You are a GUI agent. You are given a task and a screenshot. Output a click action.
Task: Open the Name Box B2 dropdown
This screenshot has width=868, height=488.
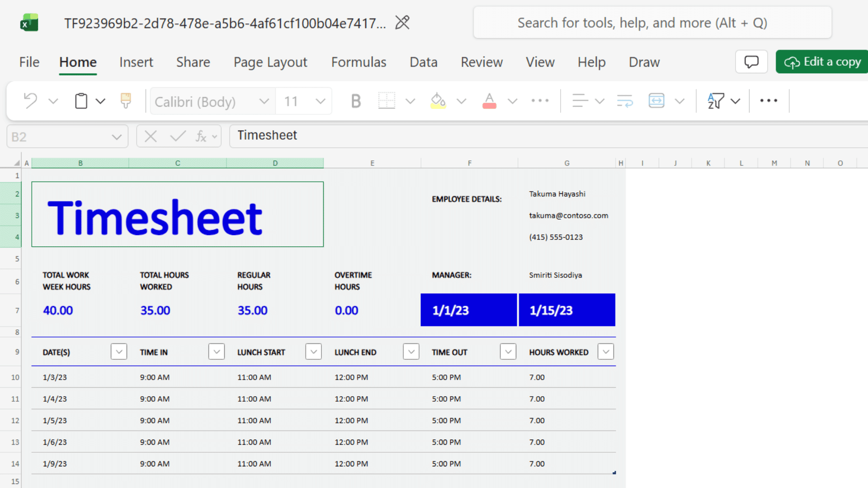(x=117, y=137)
